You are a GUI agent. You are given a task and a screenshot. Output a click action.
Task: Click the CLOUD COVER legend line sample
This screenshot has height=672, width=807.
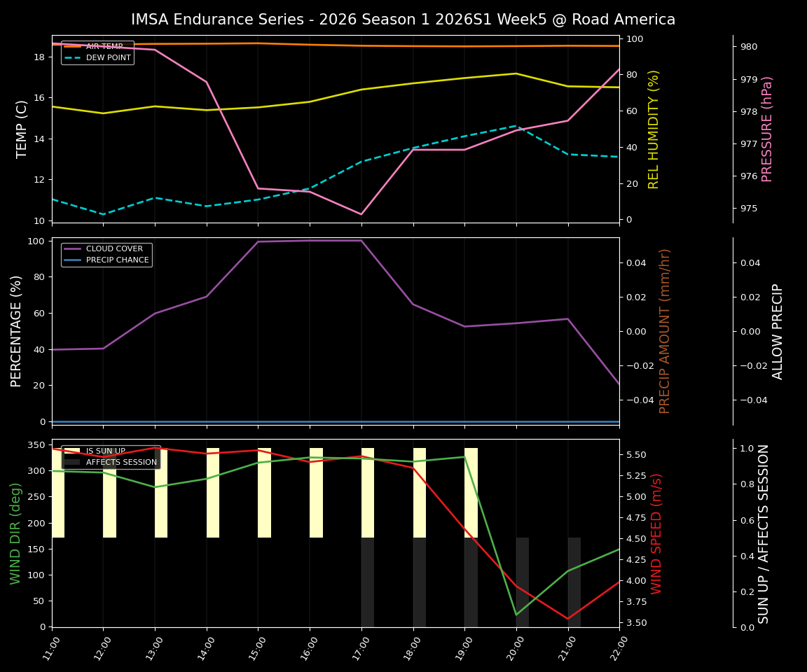tap(71, 248)
